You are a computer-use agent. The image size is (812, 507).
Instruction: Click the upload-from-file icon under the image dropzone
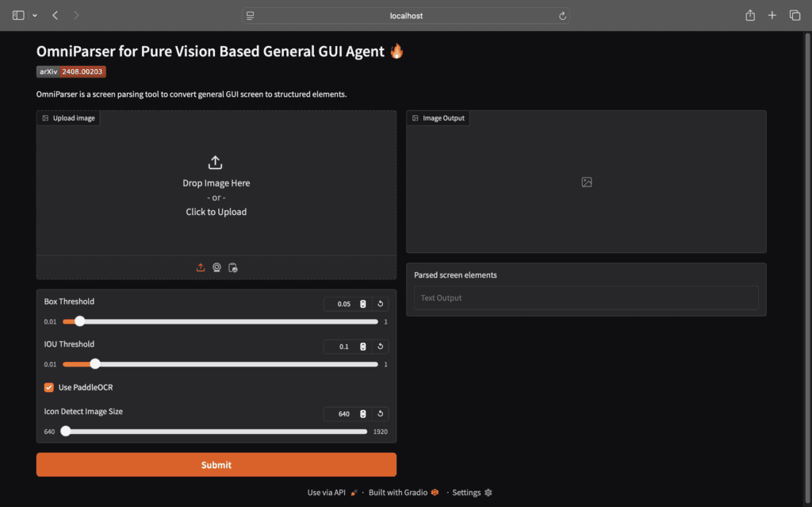pyautogui.click(x=201, y=267)
